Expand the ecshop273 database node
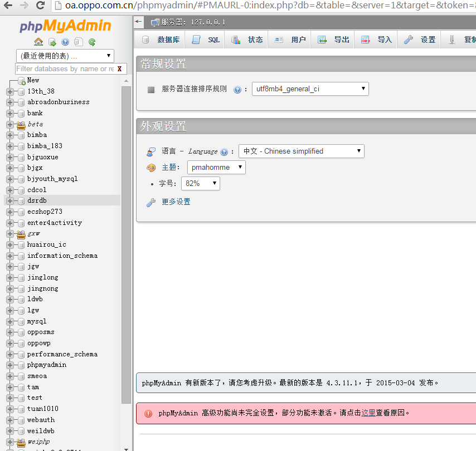The image size is (476, 451). click(9, 212)
